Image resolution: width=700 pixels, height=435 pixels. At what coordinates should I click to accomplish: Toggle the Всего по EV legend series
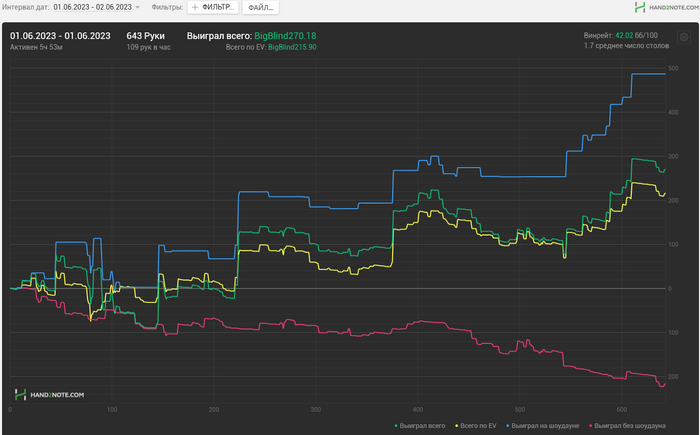click(x=475, y=426)
